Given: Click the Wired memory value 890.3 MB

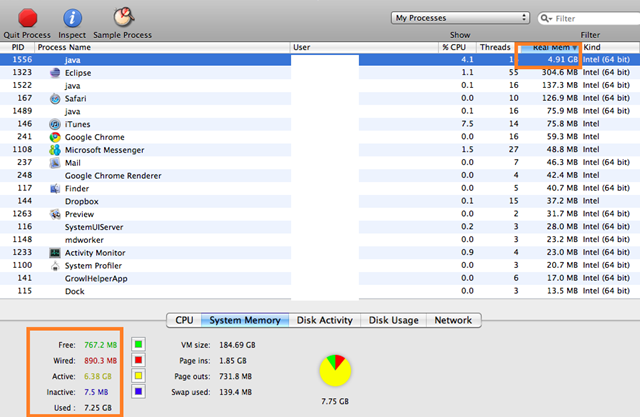Looking at the screenshot, I should click(x=100, y=361).
